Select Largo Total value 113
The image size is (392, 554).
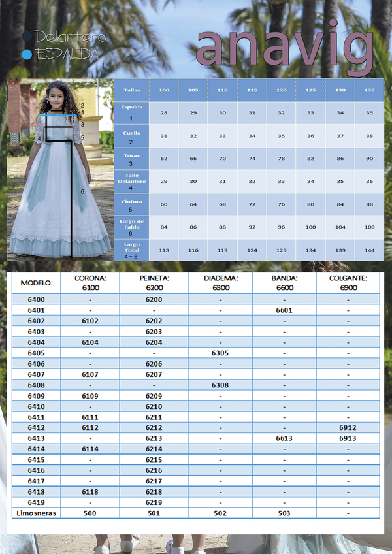[x=164, y=250]
